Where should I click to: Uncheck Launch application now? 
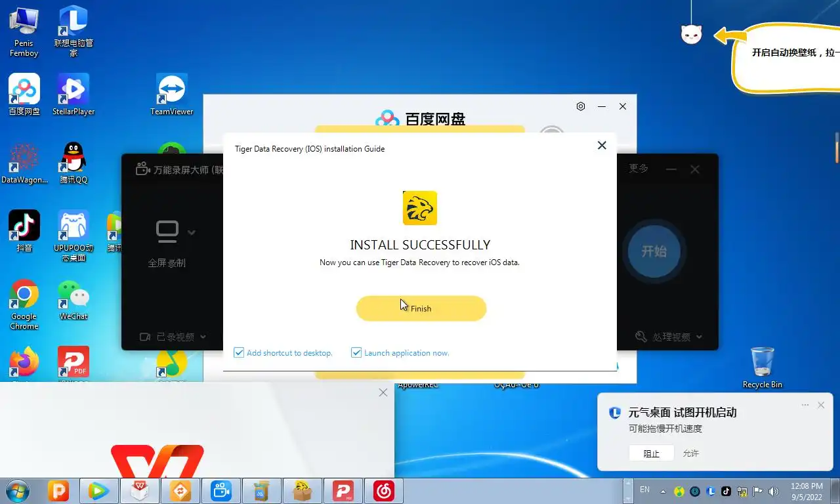(x=356, y=353)
